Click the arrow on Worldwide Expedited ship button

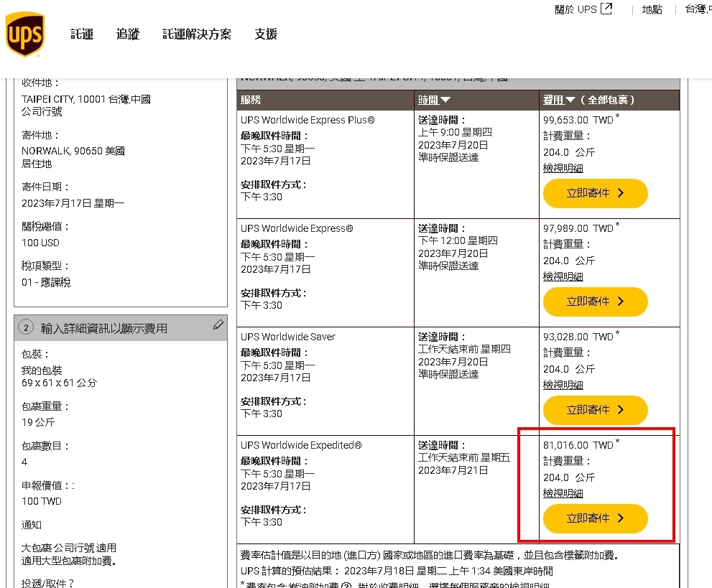click(621, 518)
